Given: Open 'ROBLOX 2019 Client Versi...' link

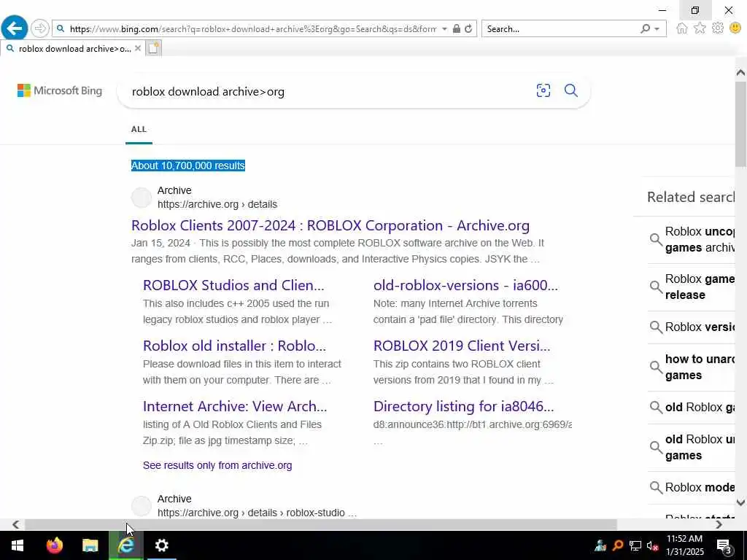Looking at the screenshot, I should click(462, 346).
